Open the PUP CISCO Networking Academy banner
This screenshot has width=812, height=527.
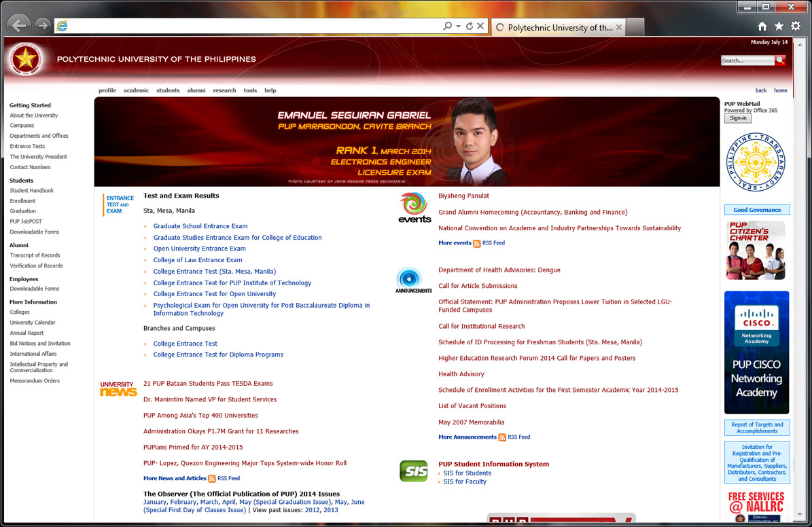pyautogui.click(x=756, y=352)
